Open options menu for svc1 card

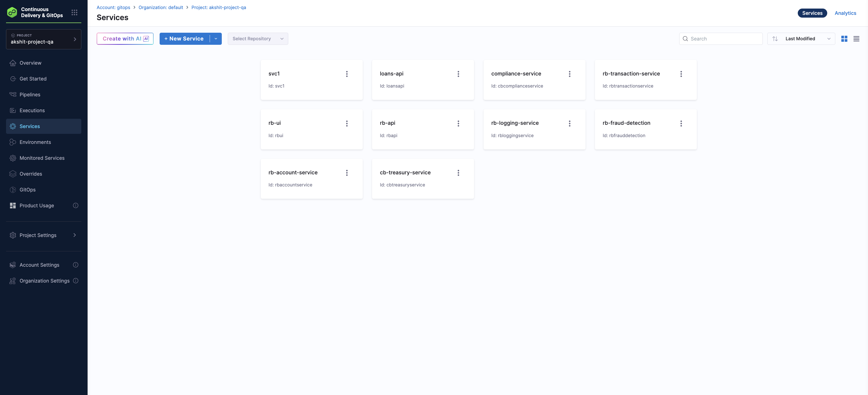(347, 74)
